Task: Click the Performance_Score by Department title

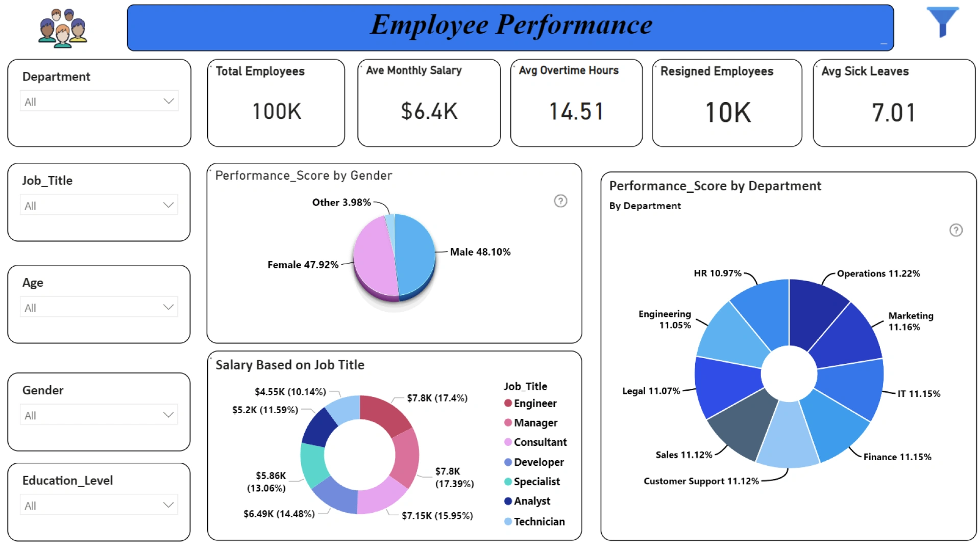Action: [715, 186]
